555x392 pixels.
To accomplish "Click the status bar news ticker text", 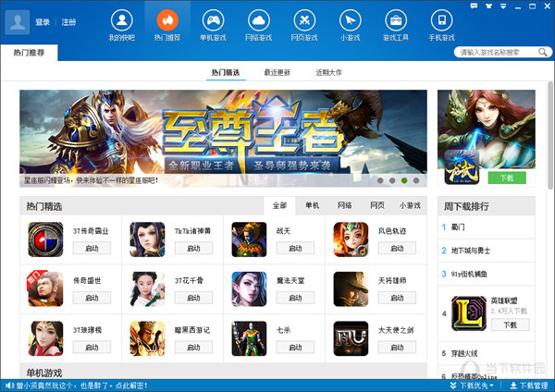I will point(80,386).
